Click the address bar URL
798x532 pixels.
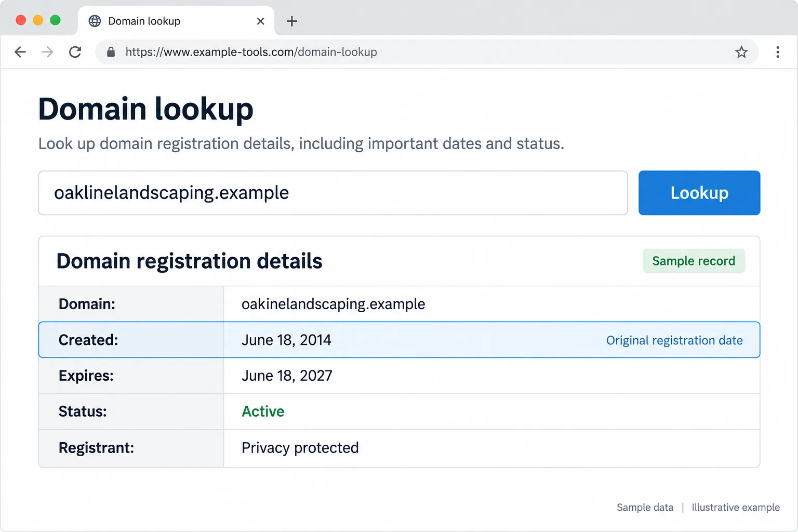pos(251,52)
